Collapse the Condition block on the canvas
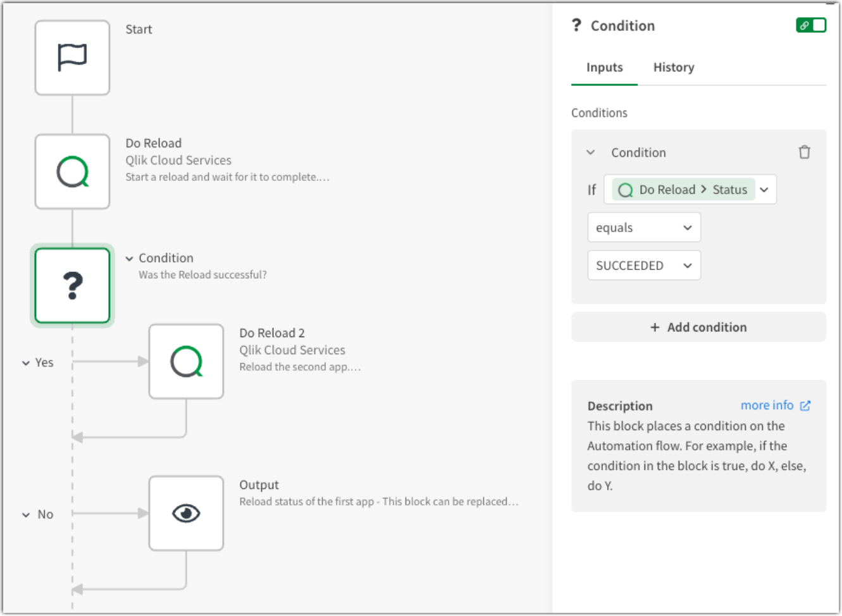Screen dimensions: 842x616 click(x=129, y=258)
